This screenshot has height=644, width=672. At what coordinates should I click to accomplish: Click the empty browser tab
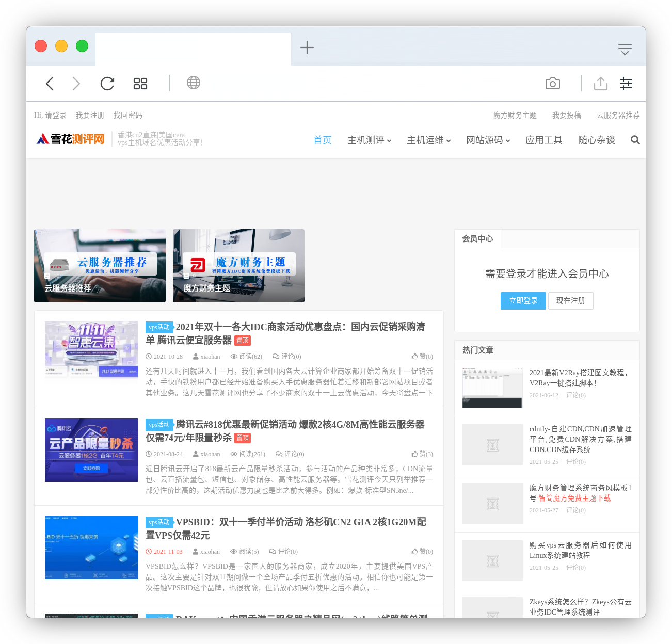click(x=193, y=49)
